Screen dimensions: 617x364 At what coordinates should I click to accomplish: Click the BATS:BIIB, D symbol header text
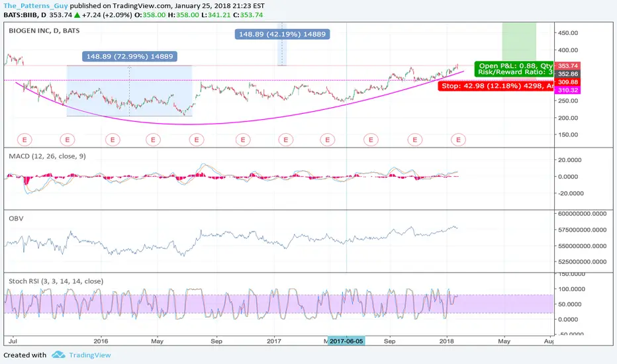24,15
